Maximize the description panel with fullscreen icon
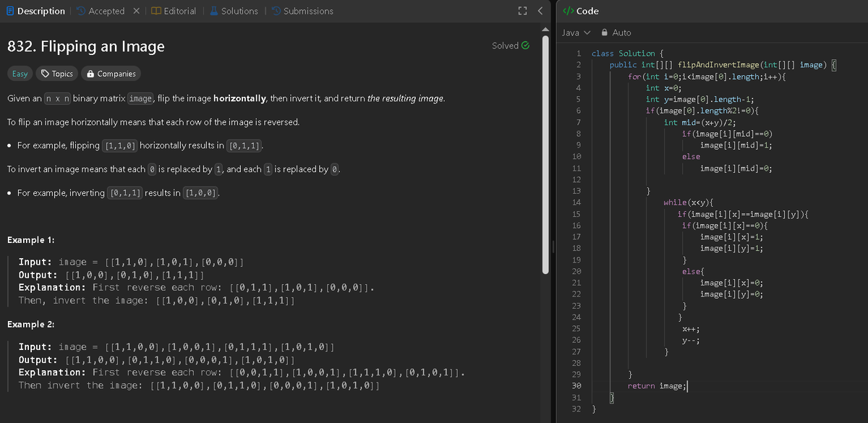The image size is (868, 423). coord(522,11)
